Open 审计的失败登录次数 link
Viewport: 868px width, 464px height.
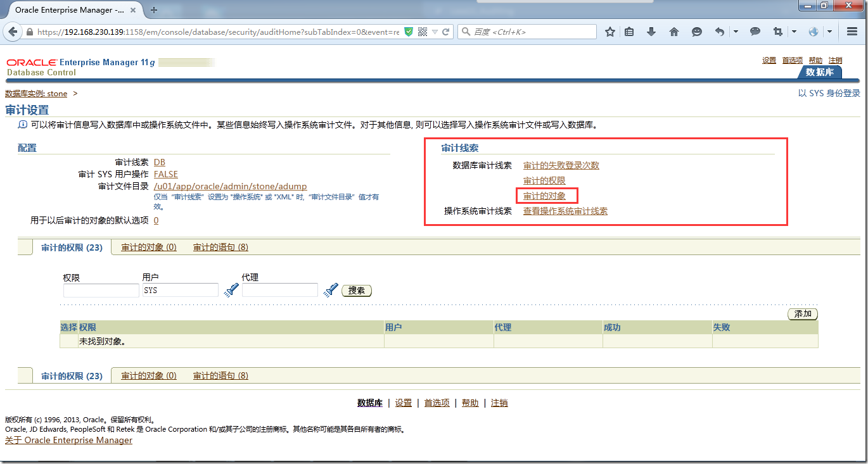(561, 165)
